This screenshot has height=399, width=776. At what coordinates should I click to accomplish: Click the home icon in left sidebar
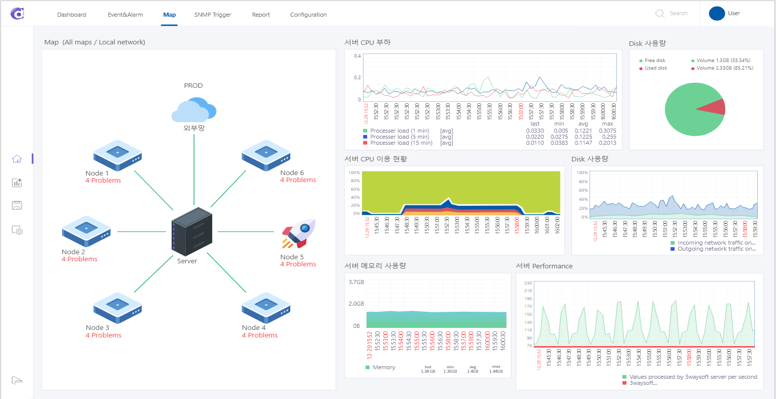tap(17, 159)
